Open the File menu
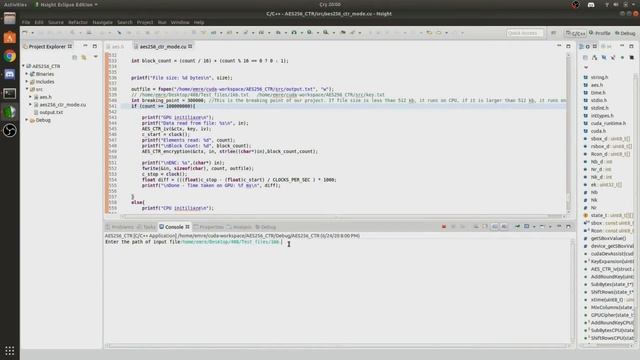640x360 pixels. pyautogui.click(x=26, y=22)
